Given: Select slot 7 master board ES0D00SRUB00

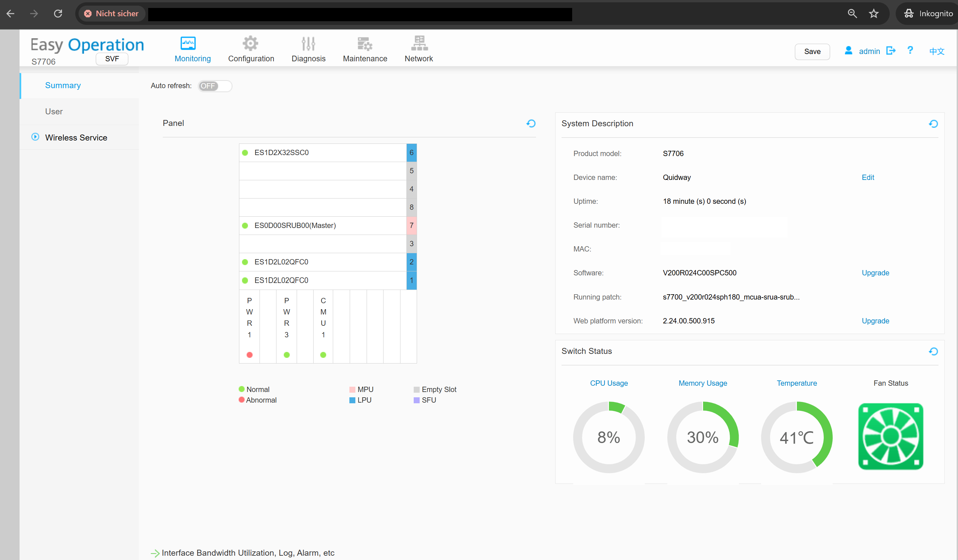Looking at the screenshot, I should 295,226.
